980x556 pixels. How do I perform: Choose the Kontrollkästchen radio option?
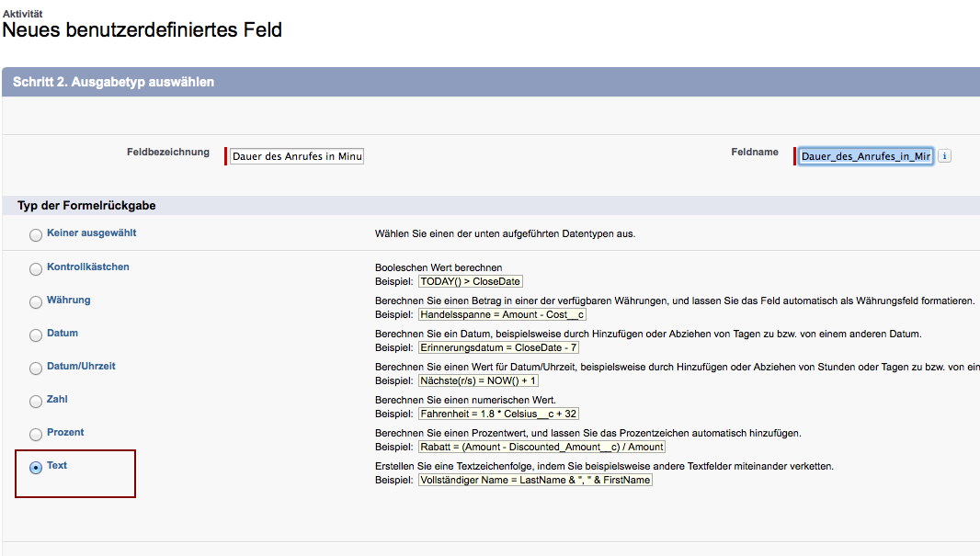point(36,268)
